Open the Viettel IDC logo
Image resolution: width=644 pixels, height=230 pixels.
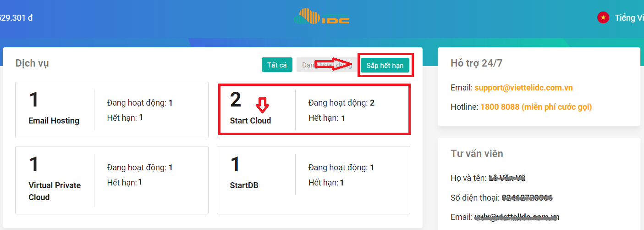322,16
